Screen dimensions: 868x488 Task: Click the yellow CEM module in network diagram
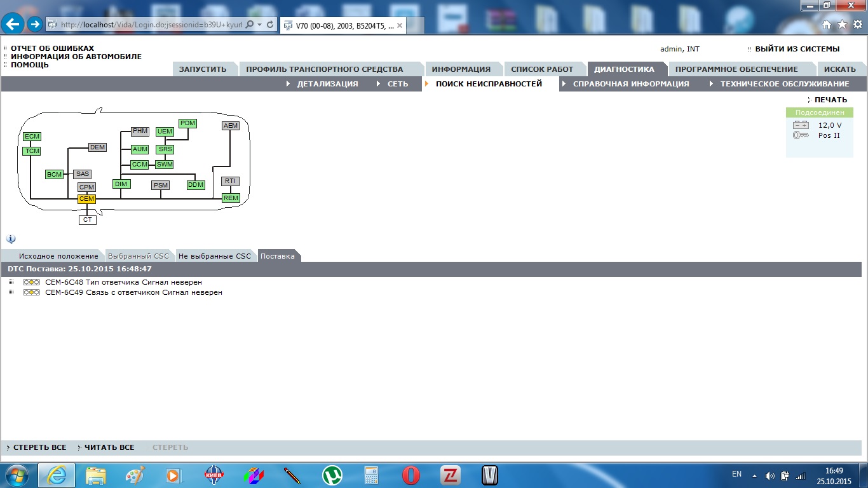(x=86, y=199)
